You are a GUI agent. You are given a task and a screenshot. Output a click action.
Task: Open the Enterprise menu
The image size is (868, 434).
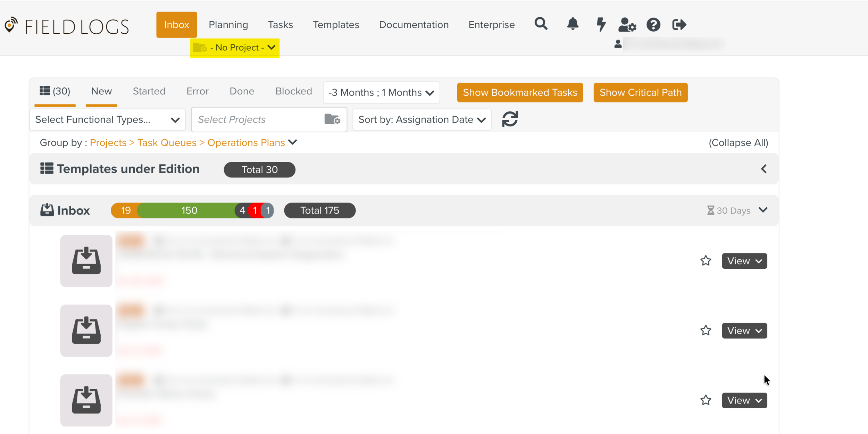tap(491, 25)
